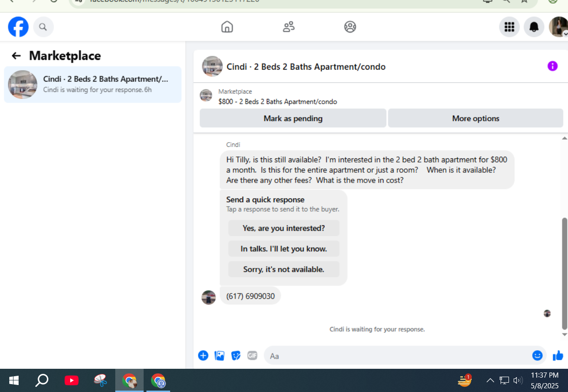Open the Notifications bell

pyautogui.click(x=534, y=27)
